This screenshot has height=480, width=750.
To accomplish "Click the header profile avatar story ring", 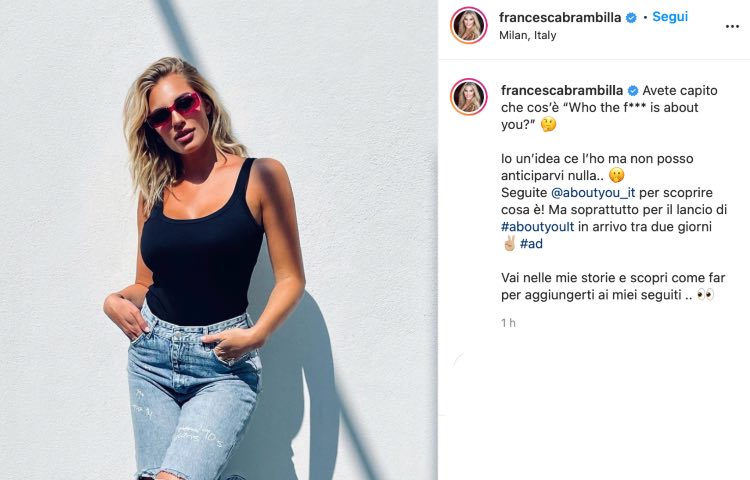I will coord(469,25).
